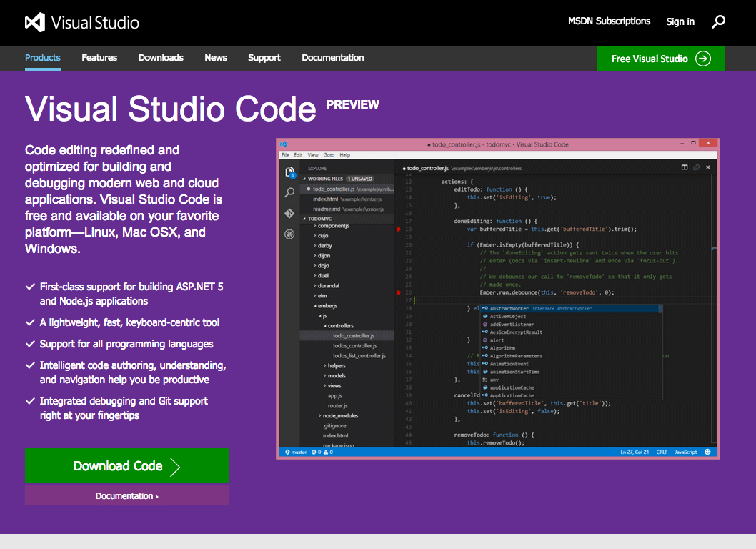The image size is (756, 549).
Task: Click the errors and warnings count in status bar
Action: [x=322, y=452]
